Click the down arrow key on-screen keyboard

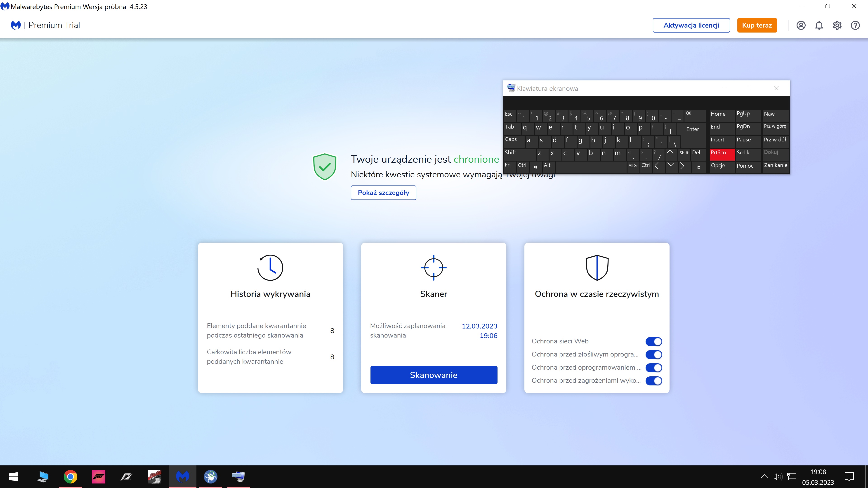(x=670, y=165)
